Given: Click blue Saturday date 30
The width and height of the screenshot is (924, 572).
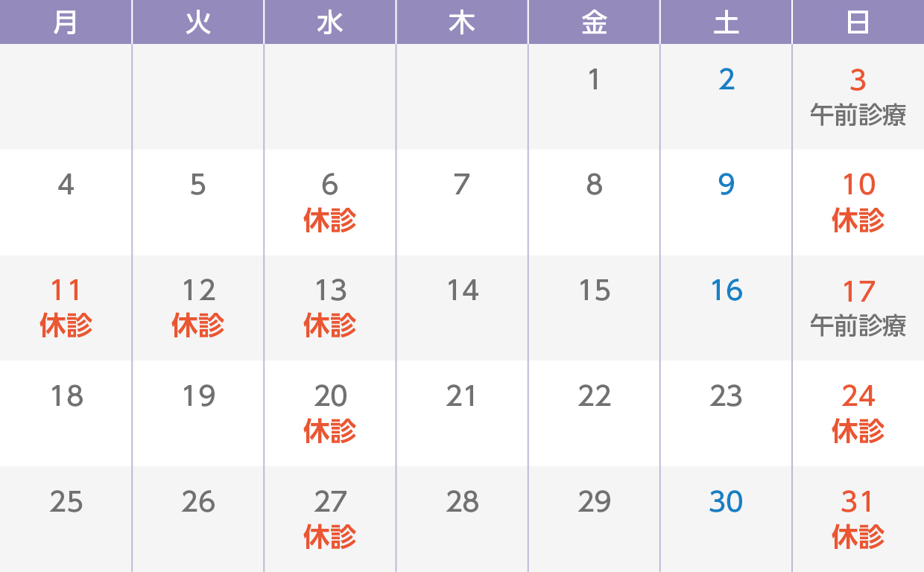Looking at the screenshot, I should click(727, 502).
